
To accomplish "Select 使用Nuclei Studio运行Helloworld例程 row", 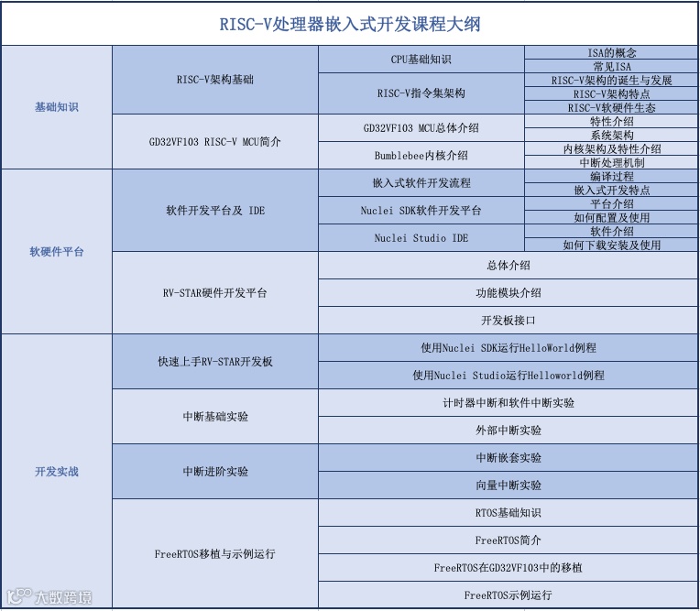I will click(508, 376).
